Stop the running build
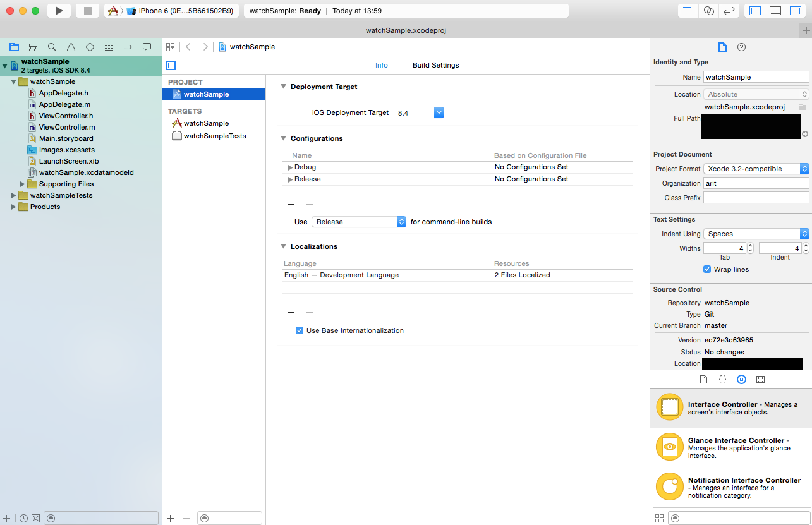This screenshot has width=812, height=525. pos(88,11)
